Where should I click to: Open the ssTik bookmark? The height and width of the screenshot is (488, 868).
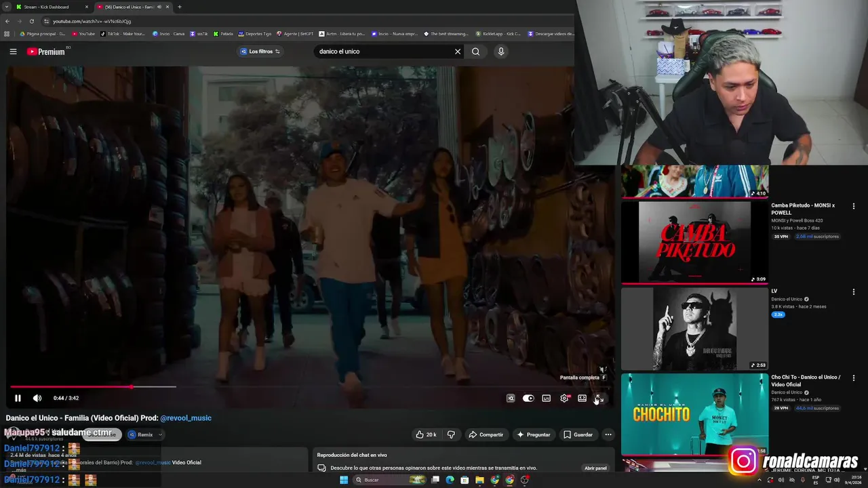[x=199, y=34]
